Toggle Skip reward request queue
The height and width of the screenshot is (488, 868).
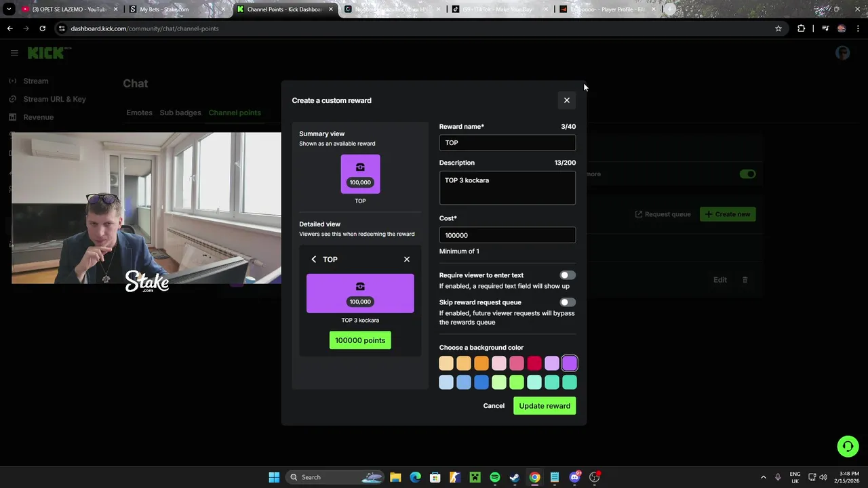coord(568,302)
